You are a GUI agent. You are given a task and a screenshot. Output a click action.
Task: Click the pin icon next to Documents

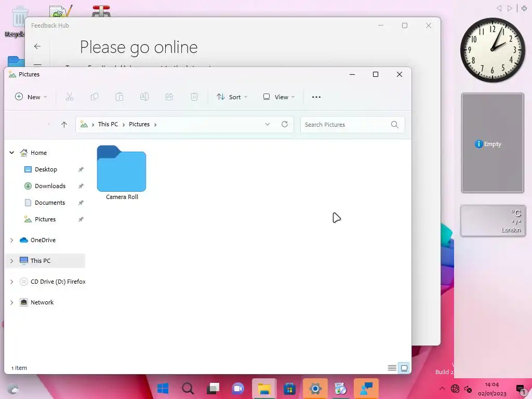click(81, 203)
